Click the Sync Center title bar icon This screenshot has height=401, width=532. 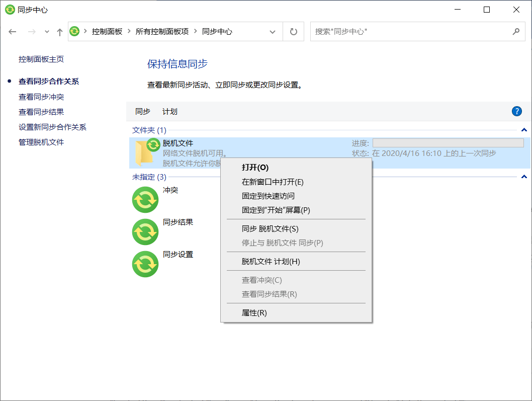pos(10,10)
